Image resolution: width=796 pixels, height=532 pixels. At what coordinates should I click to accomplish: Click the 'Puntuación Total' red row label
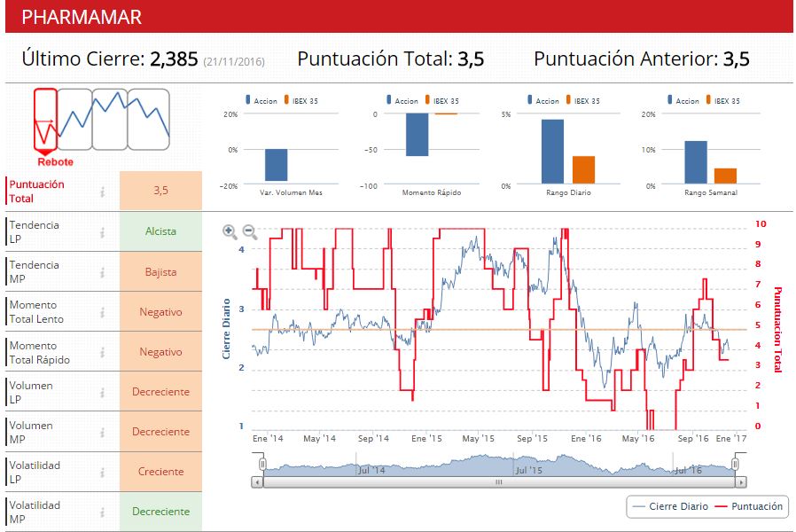pos(36,192)
